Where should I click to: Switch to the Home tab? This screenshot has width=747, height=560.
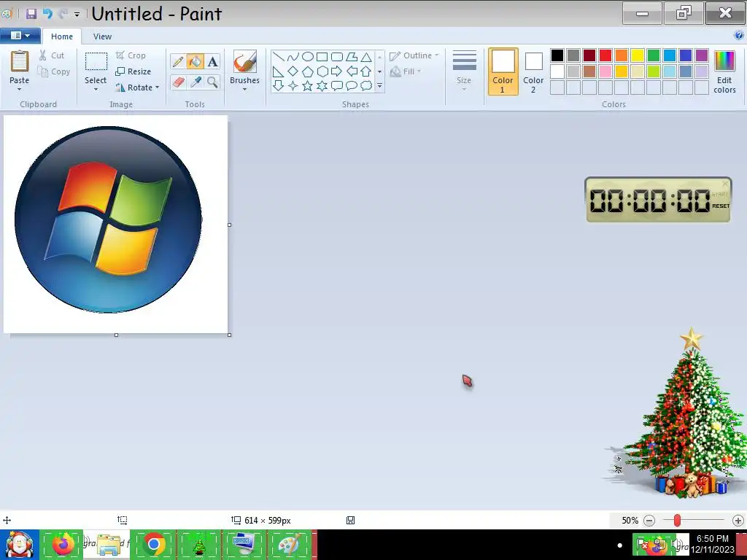coord(62,36)
